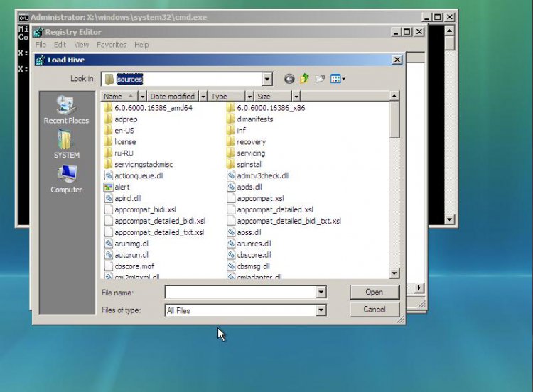This screenshot has width=533, height=392.
Task: Create a new folder icon
Action: point(320,79)
